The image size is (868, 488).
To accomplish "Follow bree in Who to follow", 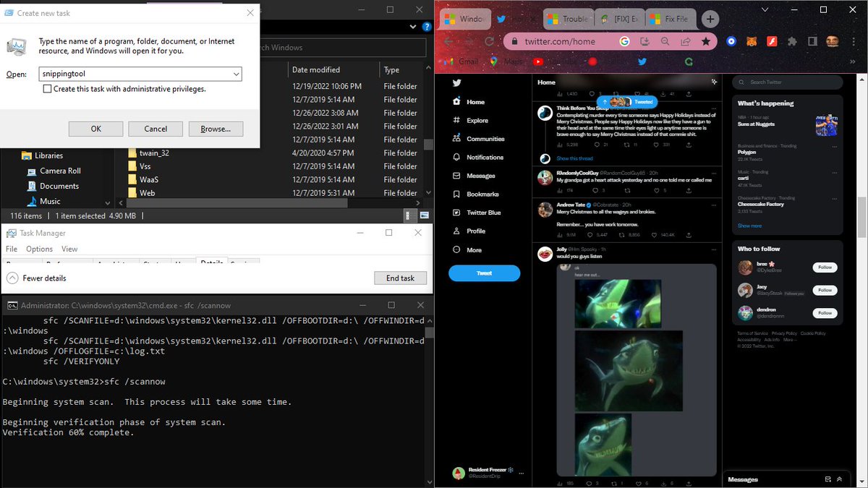I will [824, 267].
